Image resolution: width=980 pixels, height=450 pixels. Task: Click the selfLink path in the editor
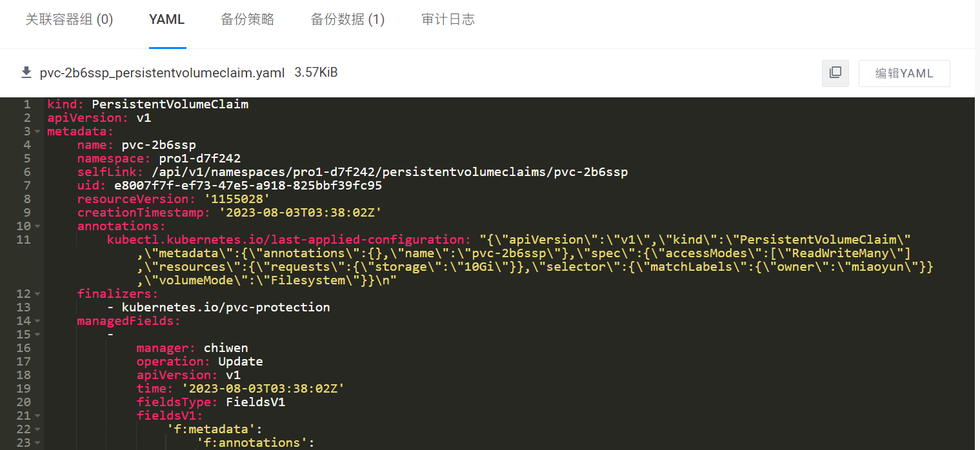point(390,172)
